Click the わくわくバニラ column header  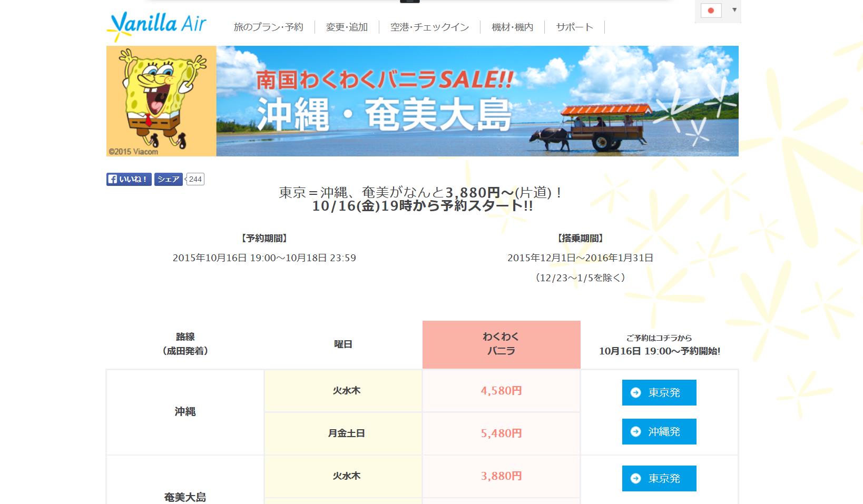(x=501, y=344)
